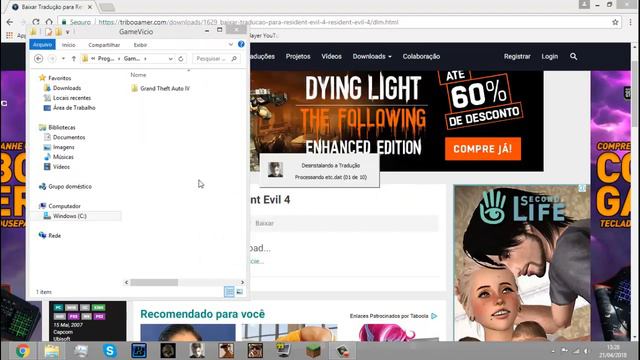
Task: Open Downloads dropdown in website navigation
Action: coord(372,56)
